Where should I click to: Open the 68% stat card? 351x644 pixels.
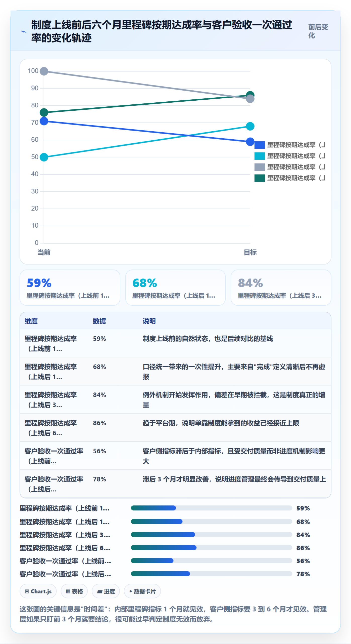175,288
